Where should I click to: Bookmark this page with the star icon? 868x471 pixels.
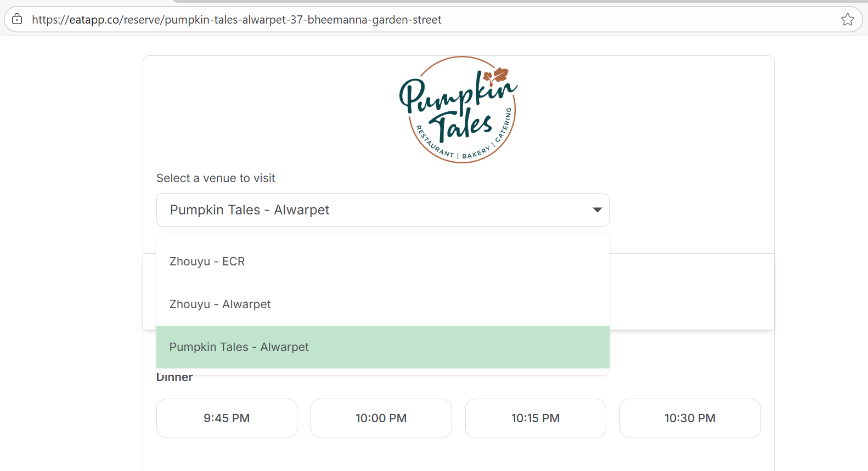847,19
